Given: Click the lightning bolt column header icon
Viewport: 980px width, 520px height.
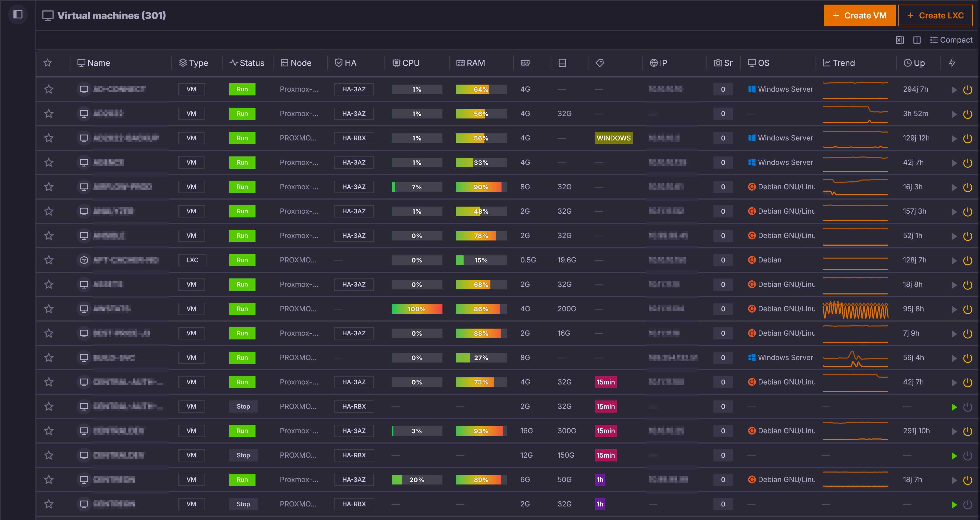Looking at the screenshot, I should click(x=952, y=63).
